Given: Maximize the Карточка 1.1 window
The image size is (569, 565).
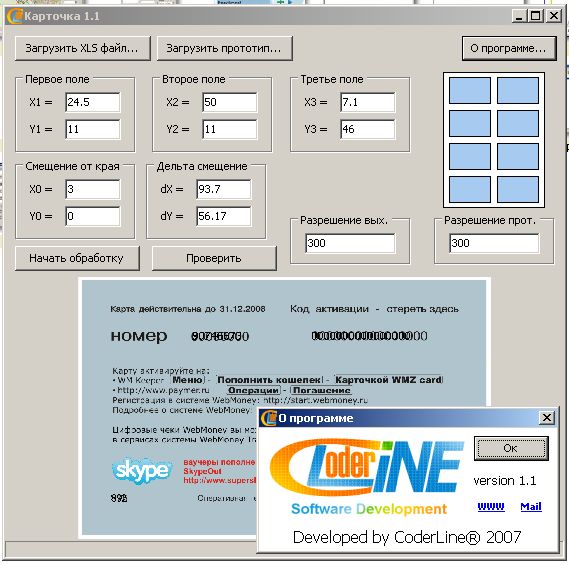Looking at the screenshot, I should (x=536, y=16).
